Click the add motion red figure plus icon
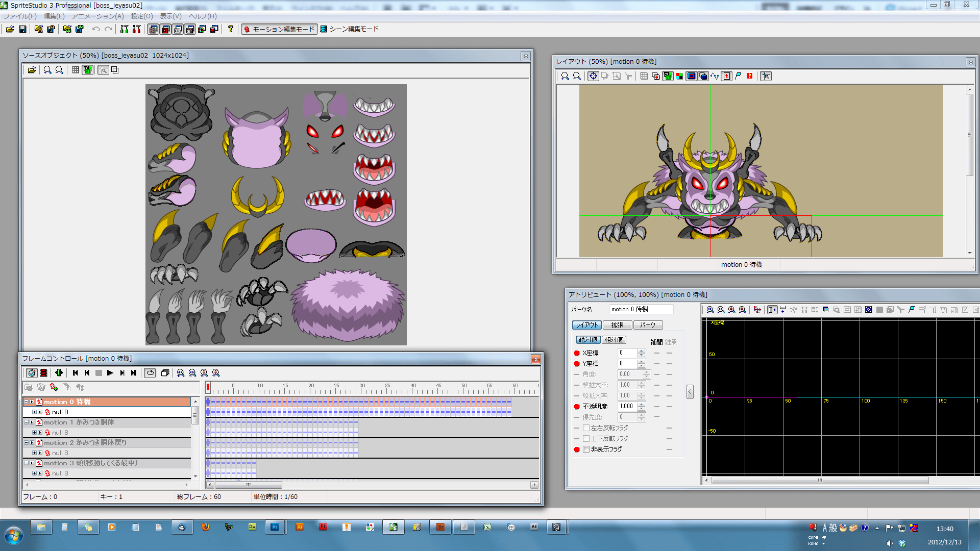 coord(54,387)
